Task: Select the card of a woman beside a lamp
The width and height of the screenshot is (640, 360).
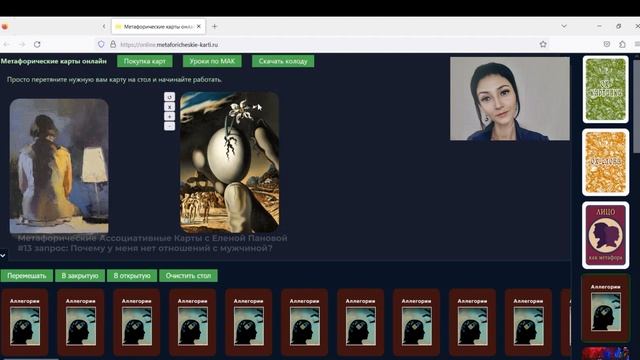Action: 59,166
